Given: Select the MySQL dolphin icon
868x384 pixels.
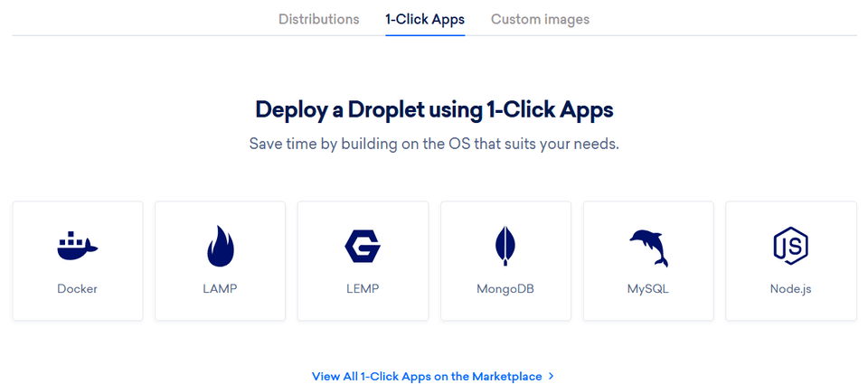Looking at the screenshot, I should point(648,248).
